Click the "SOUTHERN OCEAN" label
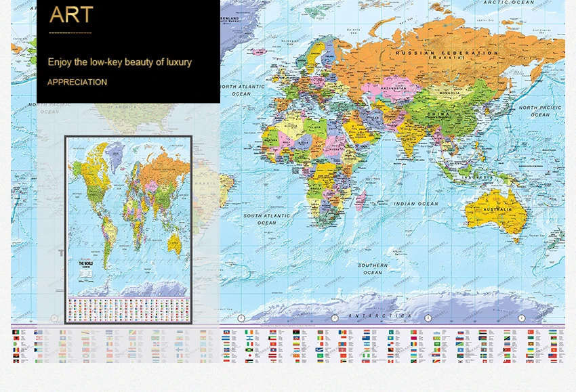This screenshot has width=576, height=392. (x=373, y=269)
